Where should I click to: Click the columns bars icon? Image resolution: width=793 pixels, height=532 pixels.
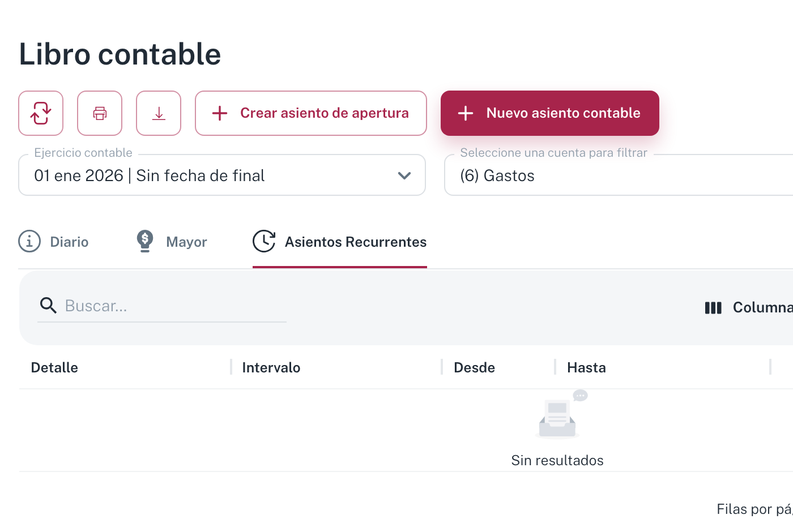(713, 308)
